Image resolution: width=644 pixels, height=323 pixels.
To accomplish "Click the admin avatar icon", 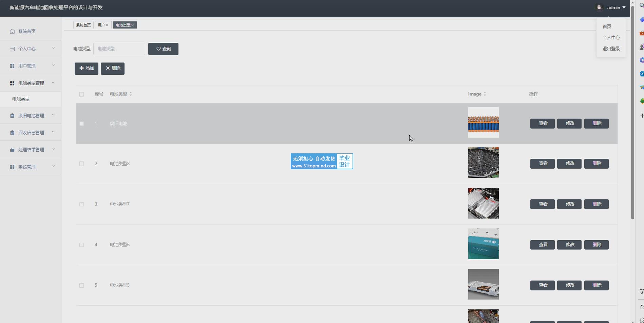I will pyautogui.click(x=600, y=7).
